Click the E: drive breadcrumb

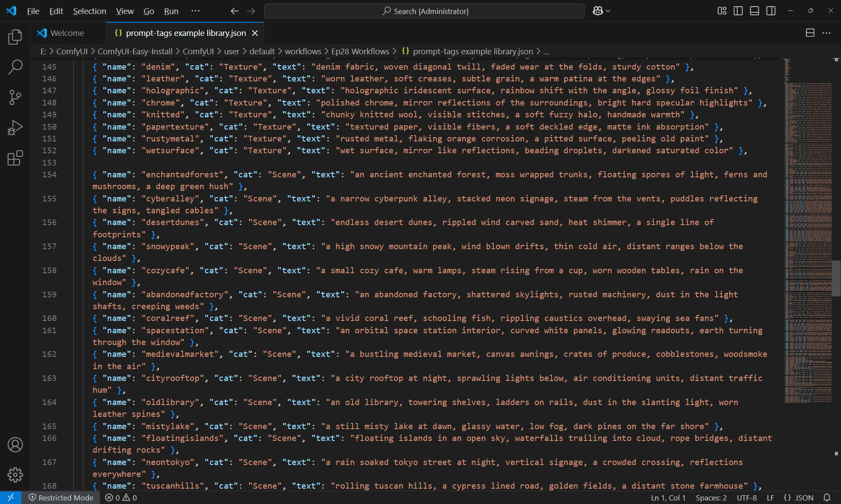(43, 51)
